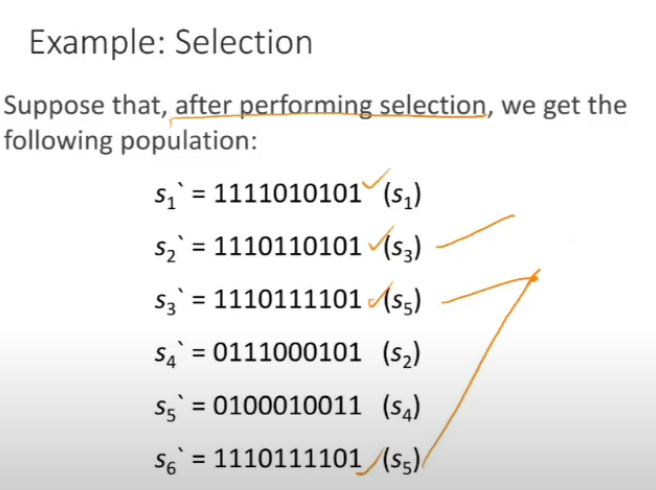The image size is (656, 490).
Task: Click the 'Example: Selection' slide title
Action: click(x=171, y=43)
